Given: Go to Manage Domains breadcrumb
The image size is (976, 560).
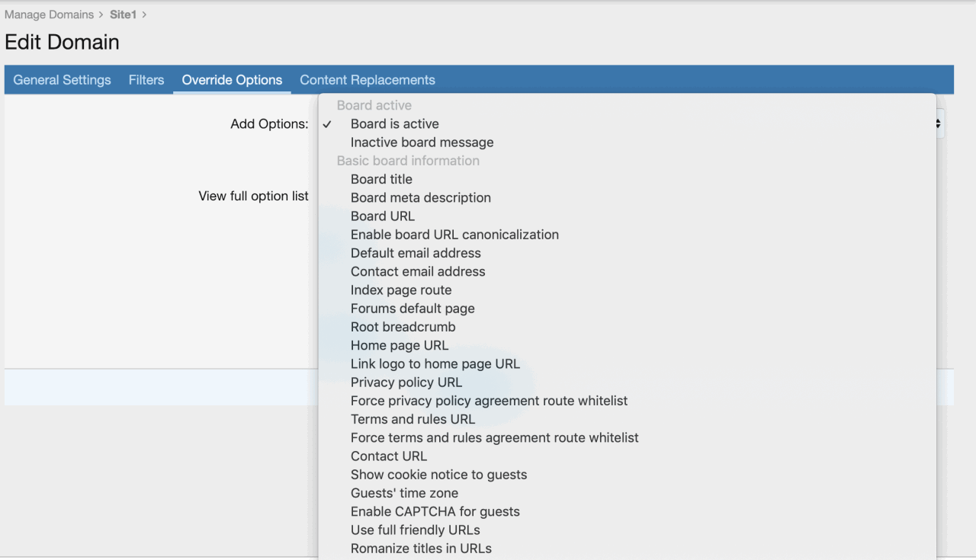Looking at the screenshot, I should click(50, 14).
